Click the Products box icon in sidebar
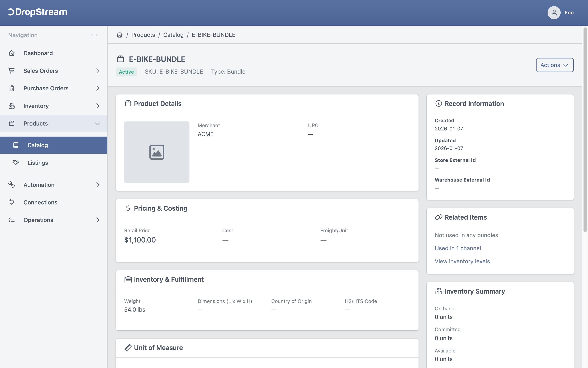This screenshot has width=588, height=368. 12,123
